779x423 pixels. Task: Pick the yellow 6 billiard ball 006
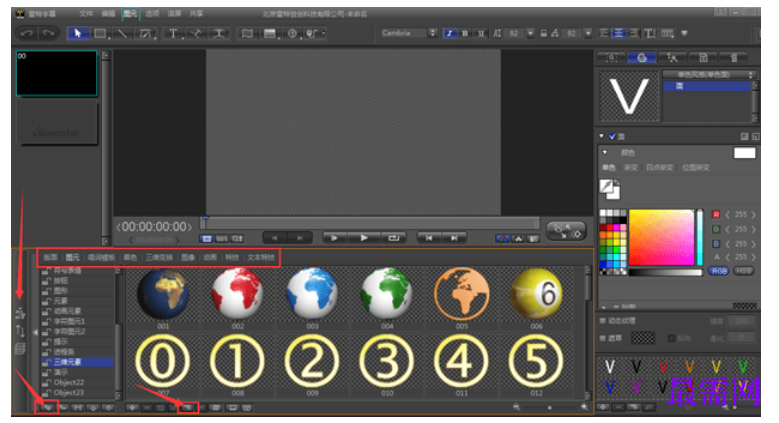(536, 293)
